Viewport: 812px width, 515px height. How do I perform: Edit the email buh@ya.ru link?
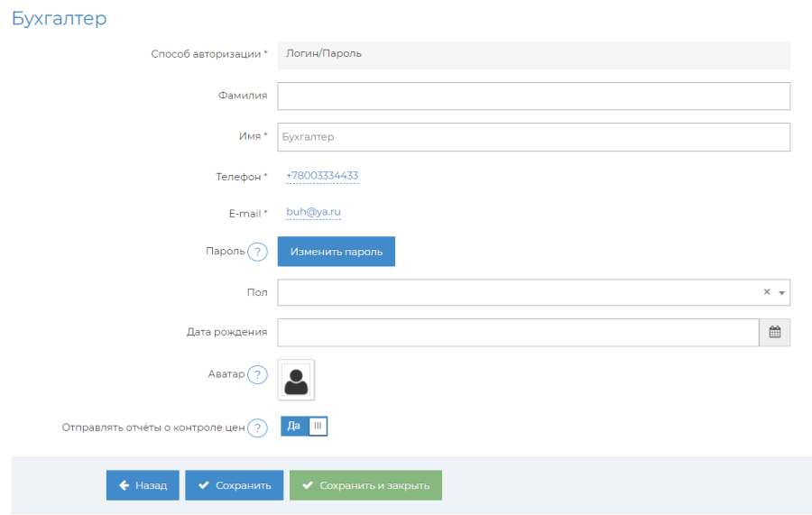[x=313, y=213]
